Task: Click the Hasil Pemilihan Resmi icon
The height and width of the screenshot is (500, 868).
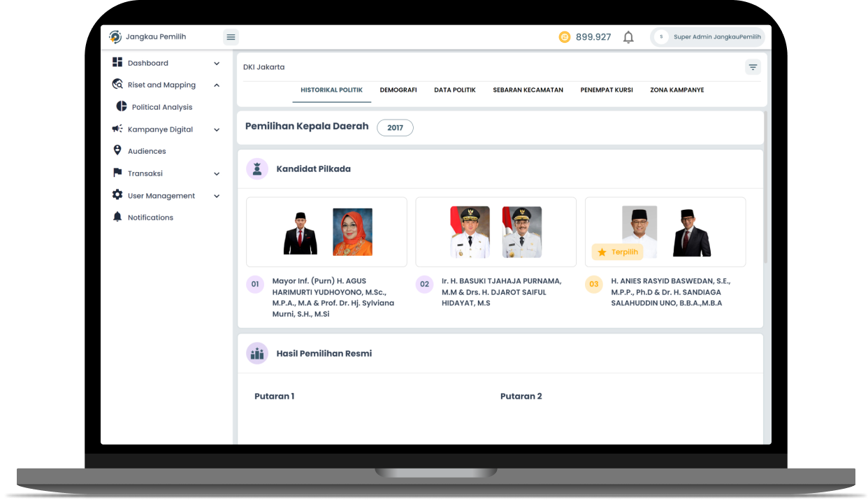Action: [x=257, y=353]
